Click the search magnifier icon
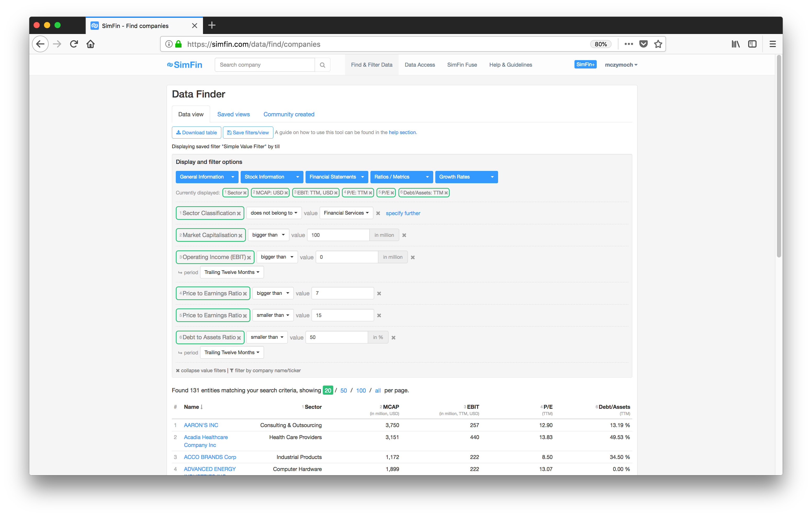 tap(322, 65)
